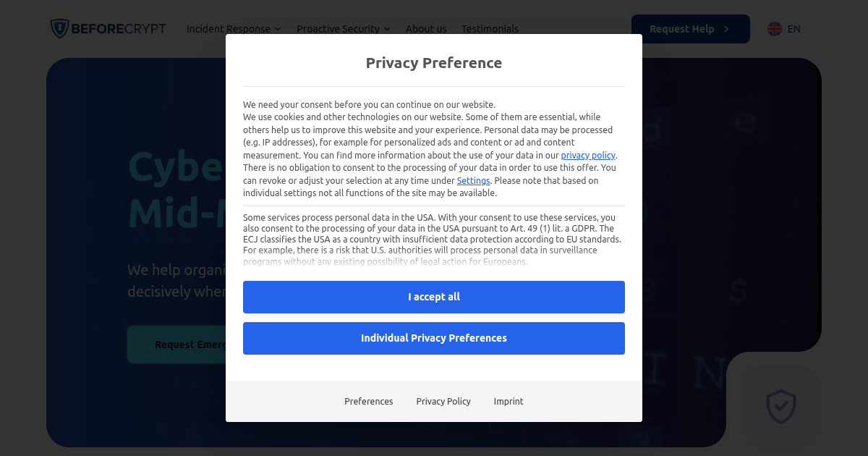Click the Privacy Preference dialog title
The image size is (868, 456).
click(x=434, y=63)
